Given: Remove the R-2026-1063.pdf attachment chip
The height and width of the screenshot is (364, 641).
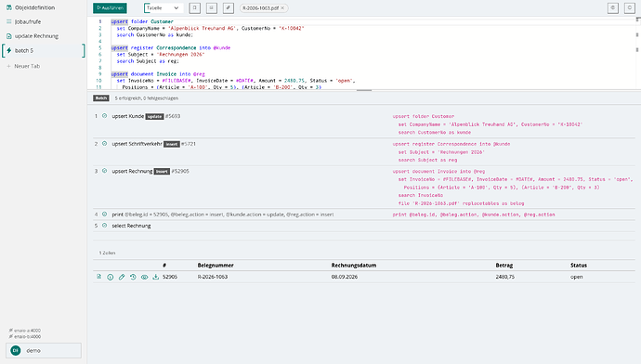Looking at the screenshot, I should pyautogui.click(x=282, y=7).
